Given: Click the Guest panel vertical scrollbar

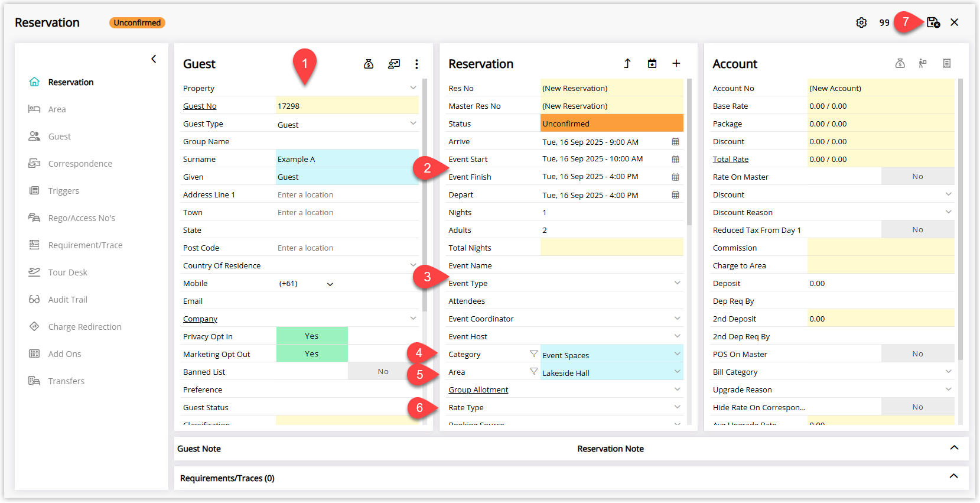Looking at the screenshot, I should [x=425, y=195].
